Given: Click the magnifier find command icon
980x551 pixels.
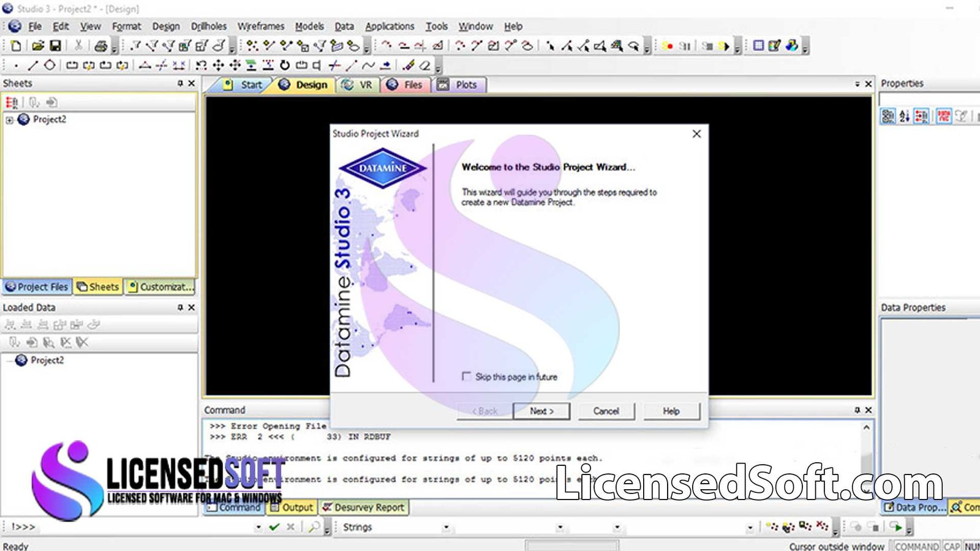Looking at the screenshot, I should coord(314,527).
